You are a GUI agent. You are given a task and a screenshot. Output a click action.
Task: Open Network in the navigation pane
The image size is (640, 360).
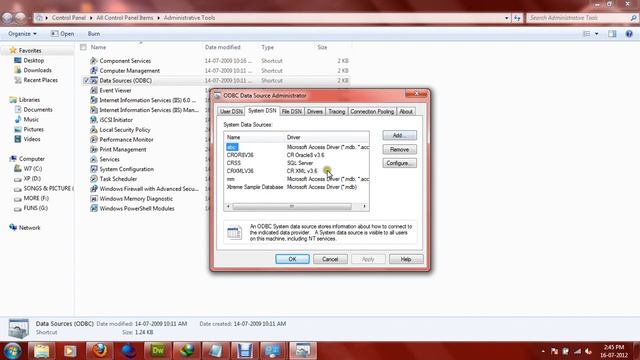coord(29,227)
